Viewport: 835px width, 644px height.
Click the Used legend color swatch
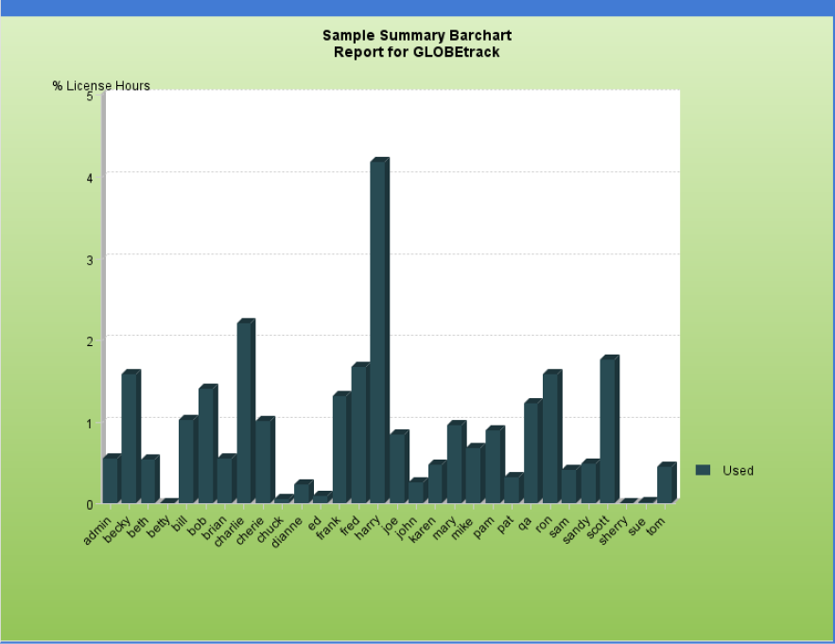[702, 470]
